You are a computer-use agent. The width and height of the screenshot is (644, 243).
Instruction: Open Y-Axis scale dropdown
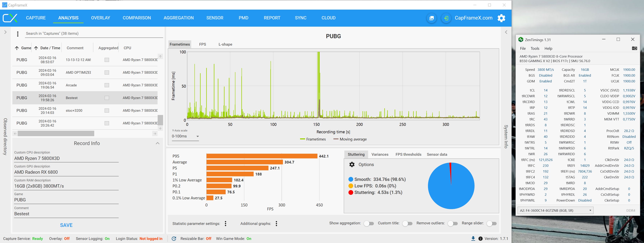point(185,136)
